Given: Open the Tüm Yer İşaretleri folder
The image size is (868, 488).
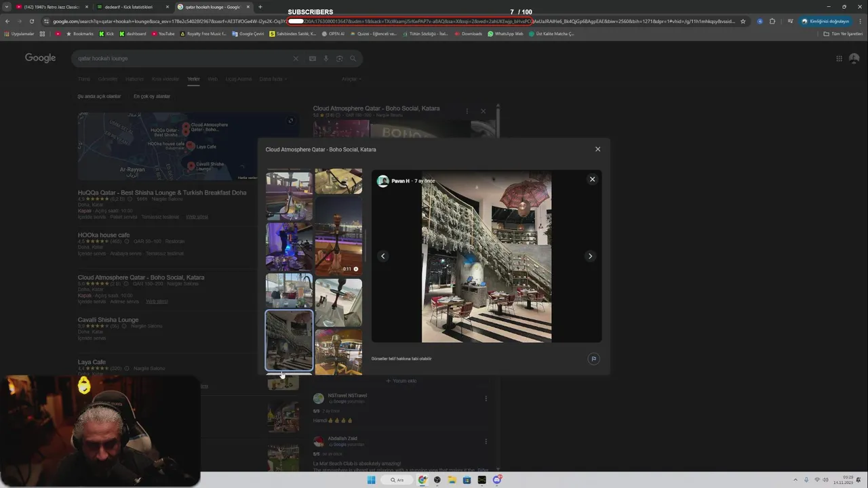Looking at the screenshot, I should click(843, 34).
